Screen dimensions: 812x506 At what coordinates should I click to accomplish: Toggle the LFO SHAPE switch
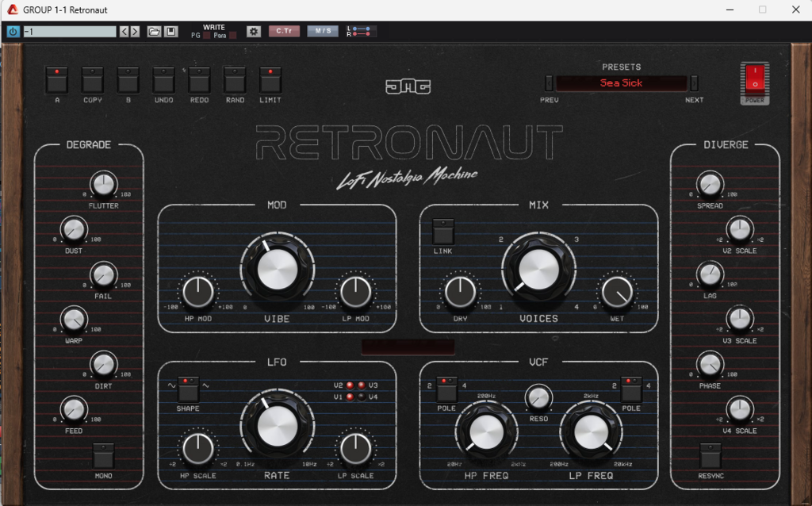tap(188, 389)
